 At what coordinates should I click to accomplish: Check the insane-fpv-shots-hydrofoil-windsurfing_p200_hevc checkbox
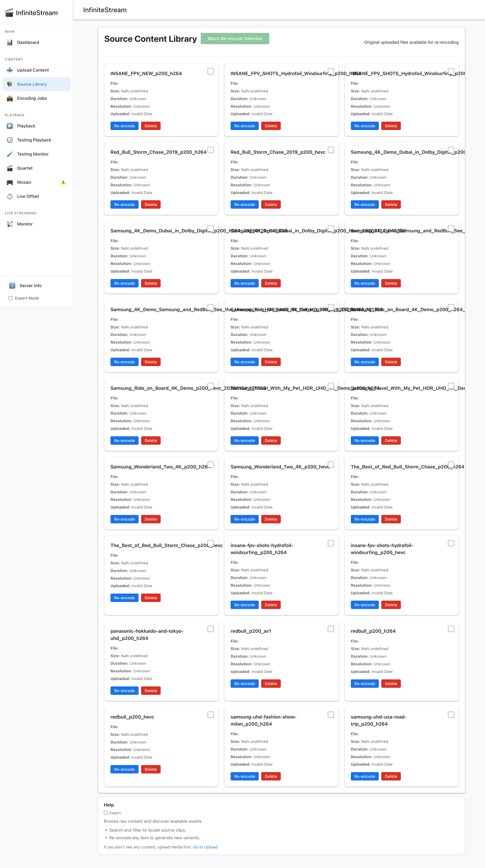tap(451, 543)
